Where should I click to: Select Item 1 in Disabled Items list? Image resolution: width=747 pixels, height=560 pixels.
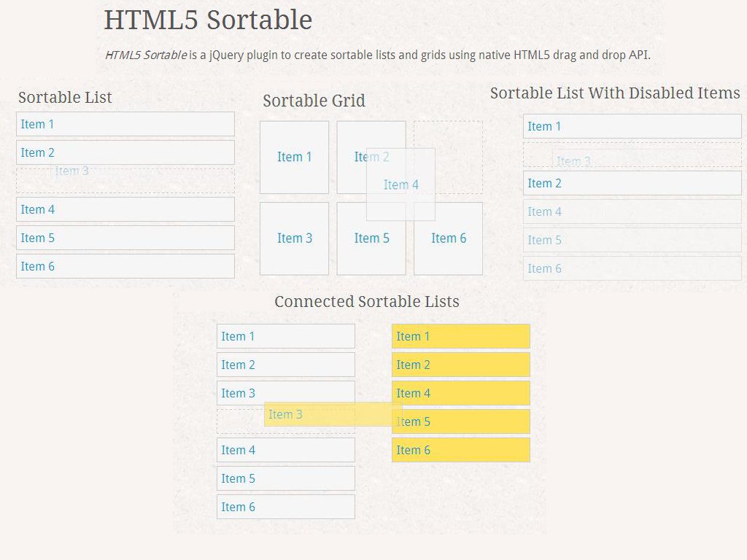632,126
